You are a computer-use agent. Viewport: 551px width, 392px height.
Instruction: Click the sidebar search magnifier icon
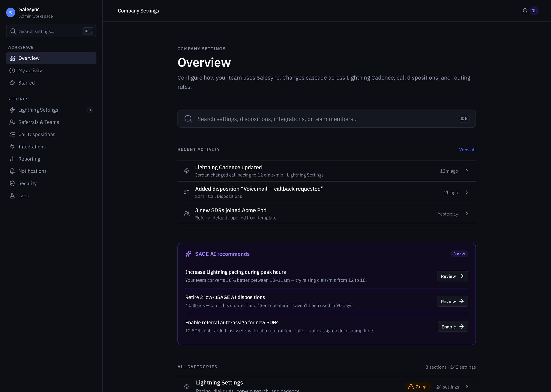click(13, 31)
